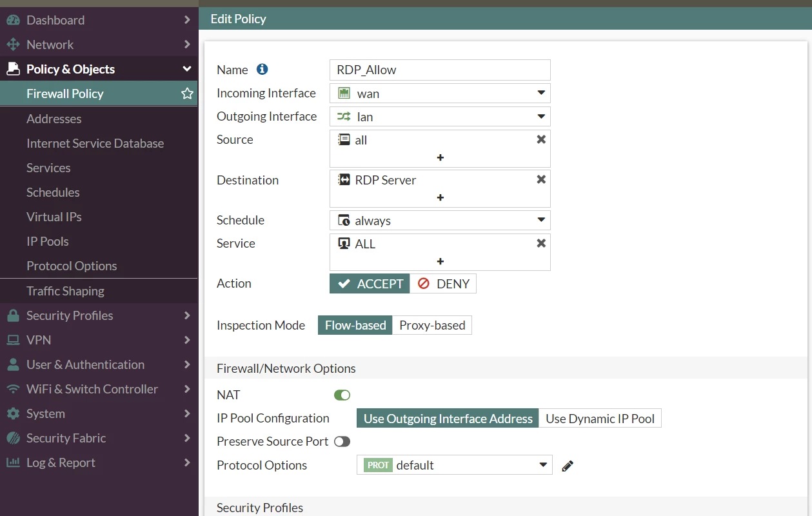Add a service with the plus icon
This screenshot has height=516, width=812.
tap(441, 261)
